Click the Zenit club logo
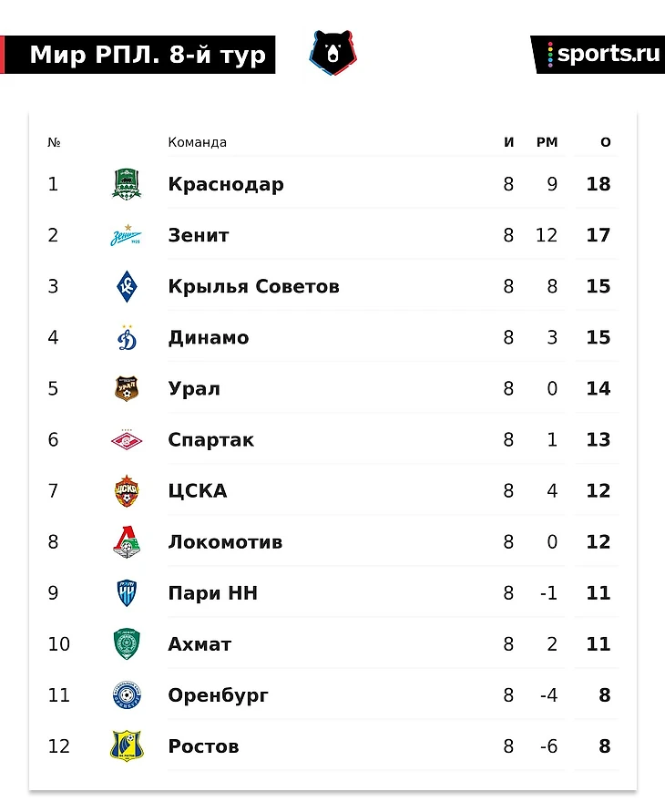The height and width of the screenshot is (812, 665). (x=127, y=235)
